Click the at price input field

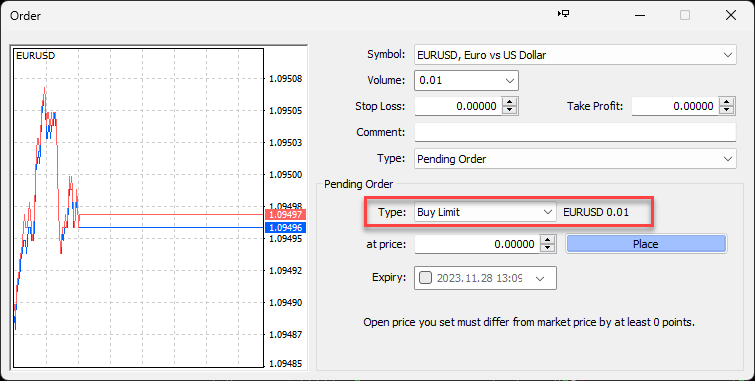pyautogui.click(x=477, y=244)
